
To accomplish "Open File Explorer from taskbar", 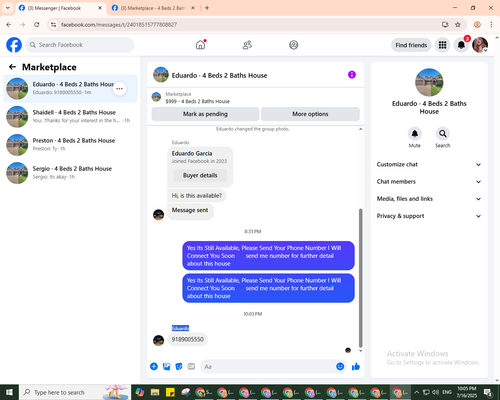I will click(155, 392).
